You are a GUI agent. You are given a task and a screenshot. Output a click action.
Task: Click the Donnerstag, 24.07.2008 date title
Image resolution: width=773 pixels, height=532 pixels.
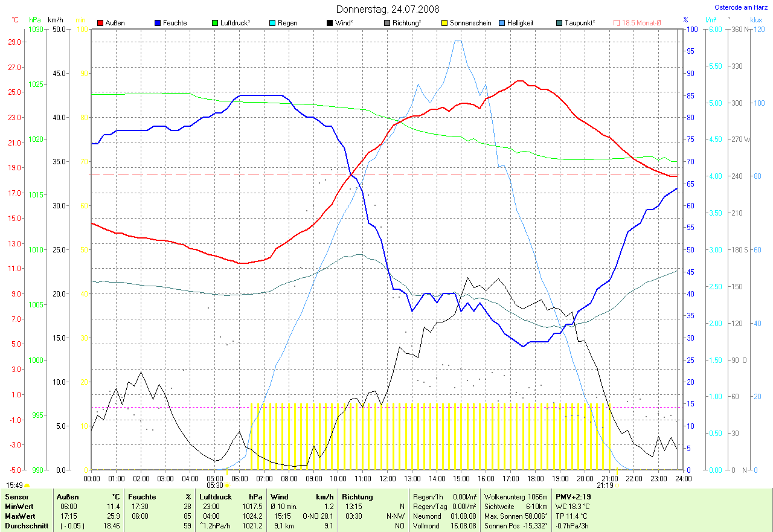click(388, 9)
